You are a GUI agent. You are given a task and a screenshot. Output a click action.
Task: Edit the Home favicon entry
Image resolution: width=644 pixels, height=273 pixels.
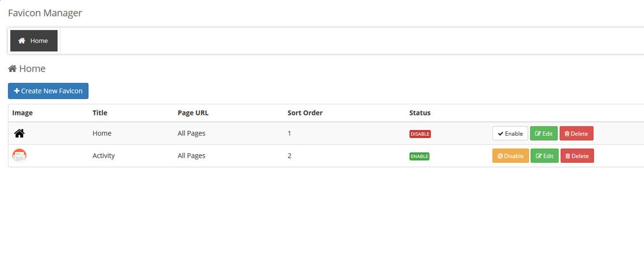544,133
